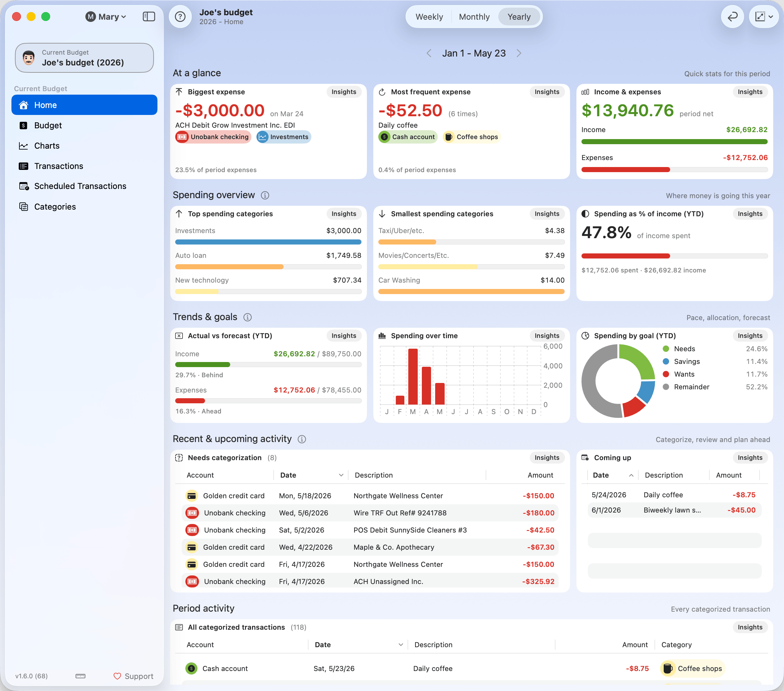This screenshot has width=784, height=691.
Task: Switch period to Monthly
Action: [x=474, y=17]
